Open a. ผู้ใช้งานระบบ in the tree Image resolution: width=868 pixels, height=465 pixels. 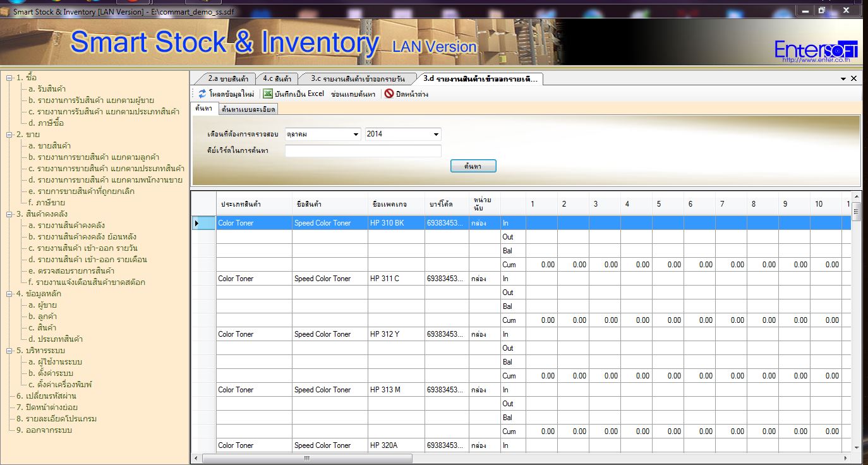(x=55, y=362)
